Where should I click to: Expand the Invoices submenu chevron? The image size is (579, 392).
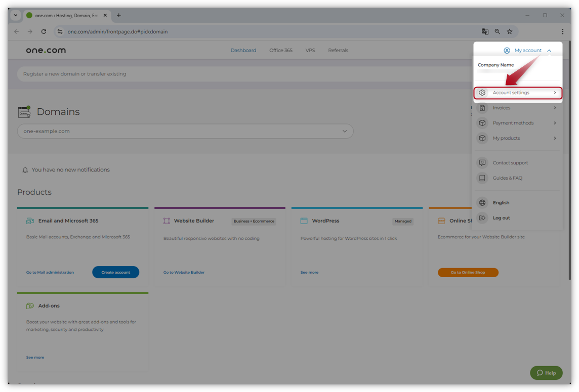[x=555, y=108]
